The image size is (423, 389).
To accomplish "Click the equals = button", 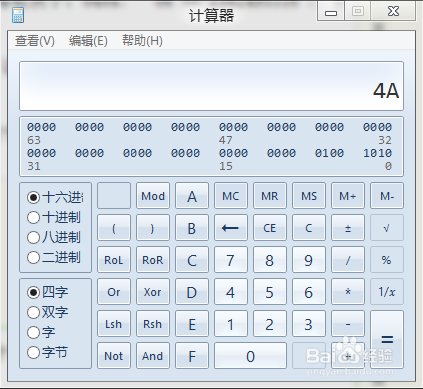I will (387, 339).
